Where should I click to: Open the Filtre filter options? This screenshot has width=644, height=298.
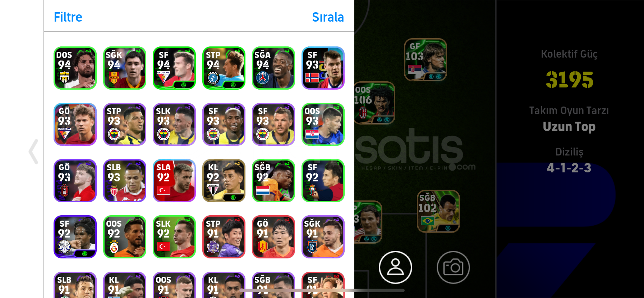[68, 17]
